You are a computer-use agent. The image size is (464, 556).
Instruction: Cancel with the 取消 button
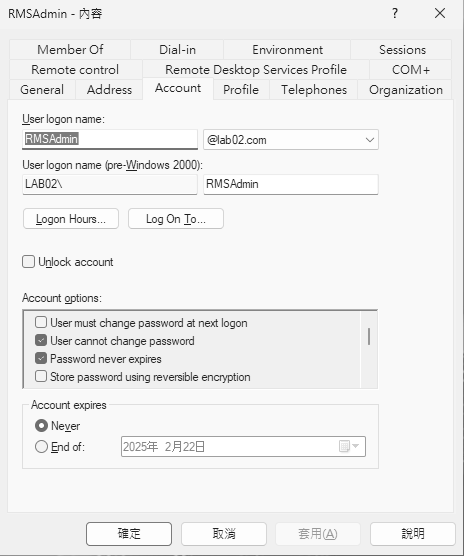(224, 534)
